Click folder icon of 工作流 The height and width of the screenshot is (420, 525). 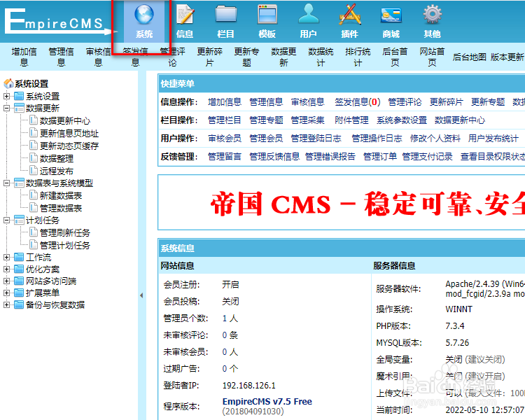[19, 257]
